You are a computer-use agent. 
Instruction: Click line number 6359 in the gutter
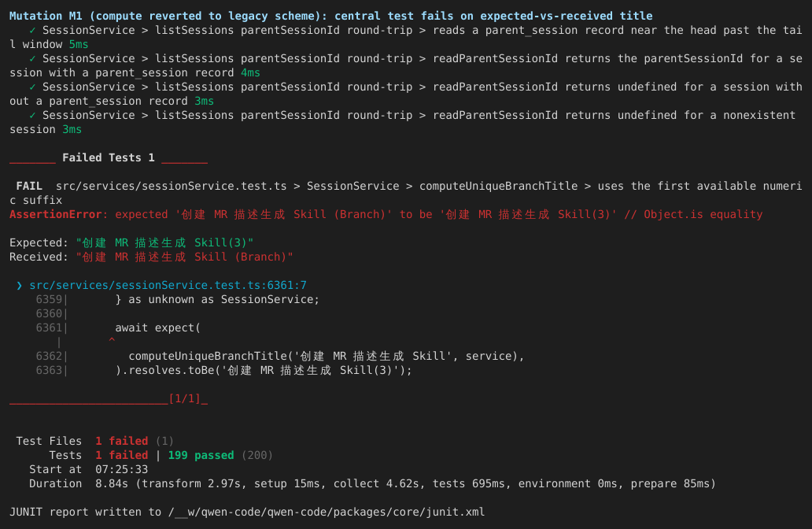pos(50,299)
